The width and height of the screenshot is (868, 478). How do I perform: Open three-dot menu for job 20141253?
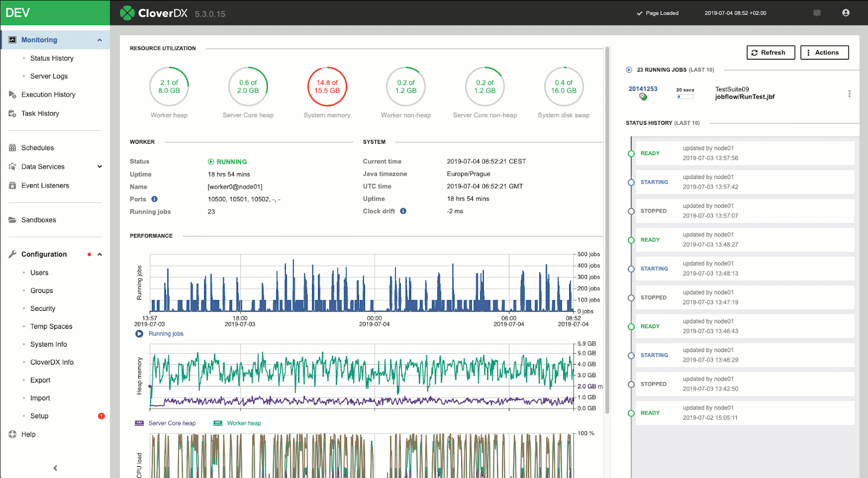(849, 94)
